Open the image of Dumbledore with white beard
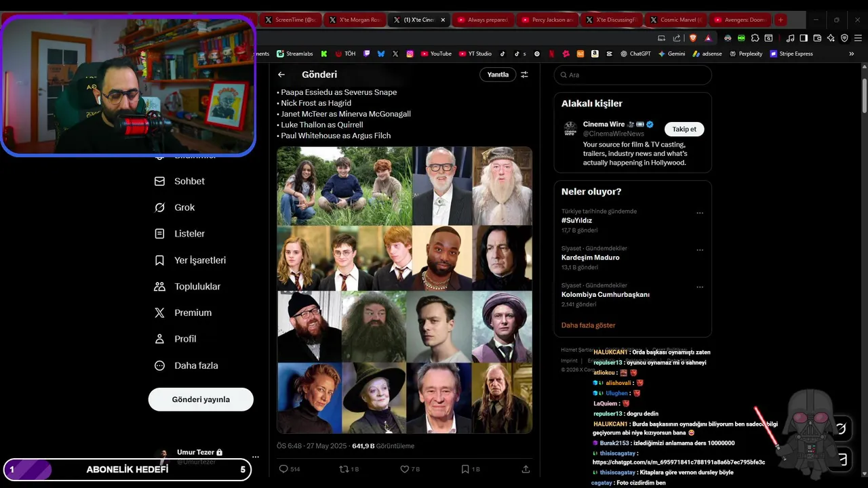The width and height of the screenshot is (868, 488). [502, 186]
